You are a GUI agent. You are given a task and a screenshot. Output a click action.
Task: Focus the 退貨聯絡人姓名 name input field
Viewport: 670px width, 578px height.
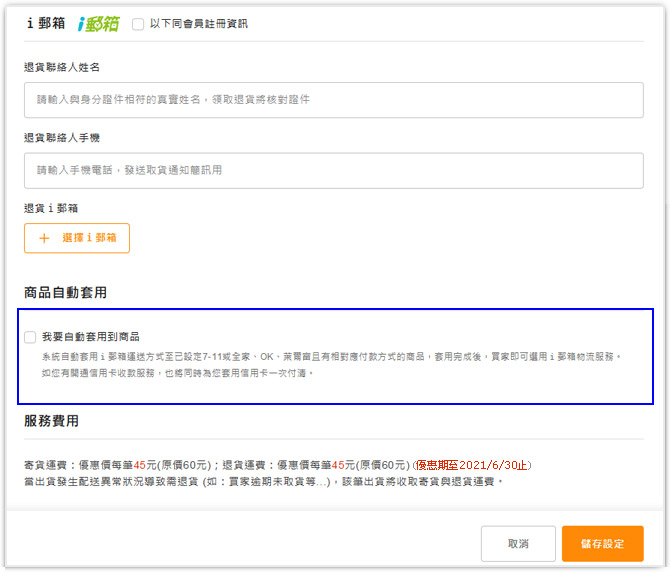[334, 100]
